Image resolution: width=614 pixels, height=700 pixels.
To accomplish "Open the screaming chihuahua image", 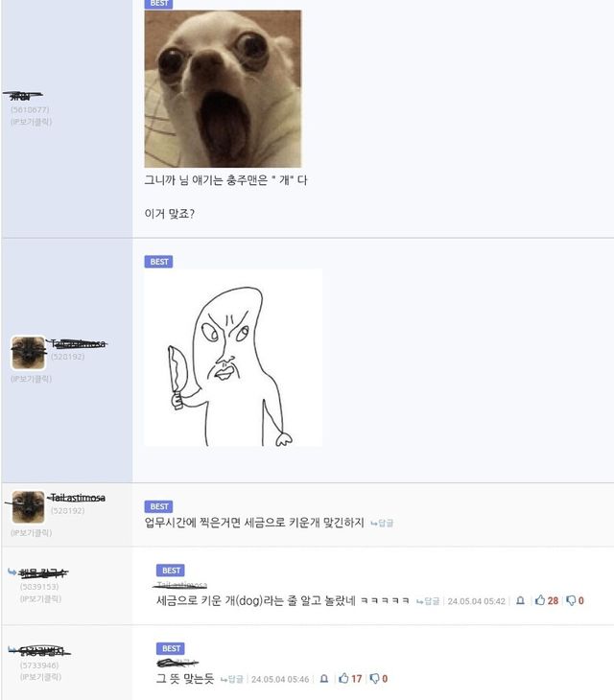I will pyautogui.click(x=223, y=89).
